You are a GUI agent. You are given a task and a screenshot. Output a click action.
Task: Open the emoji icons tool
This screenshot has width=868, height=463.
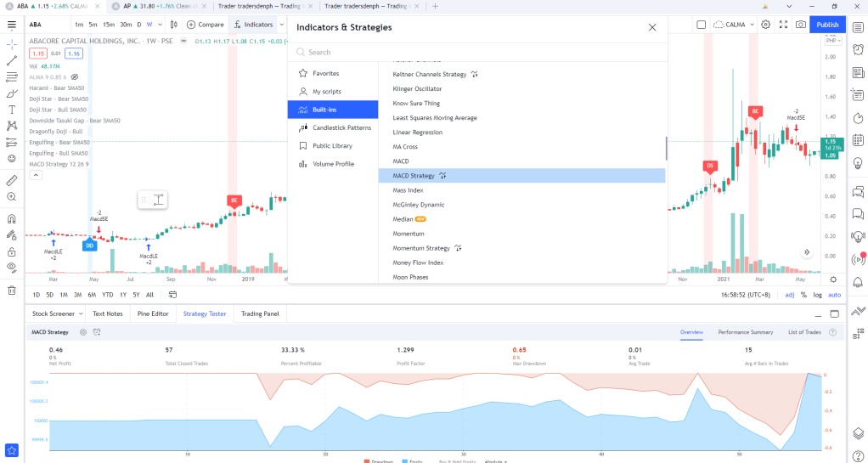tap(12, 158)
